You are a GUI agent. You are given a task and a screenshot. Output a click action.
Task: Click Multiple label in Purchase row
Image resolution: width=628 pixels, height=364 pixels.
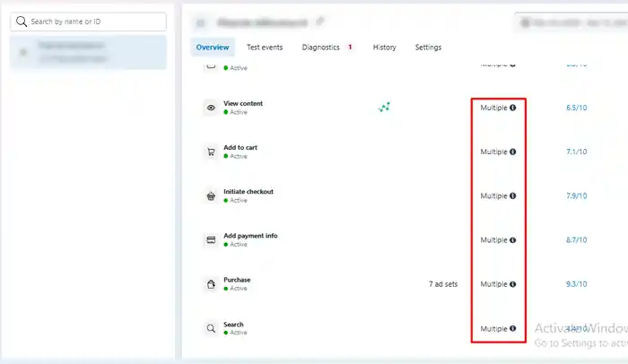click(x=493, y=284)
